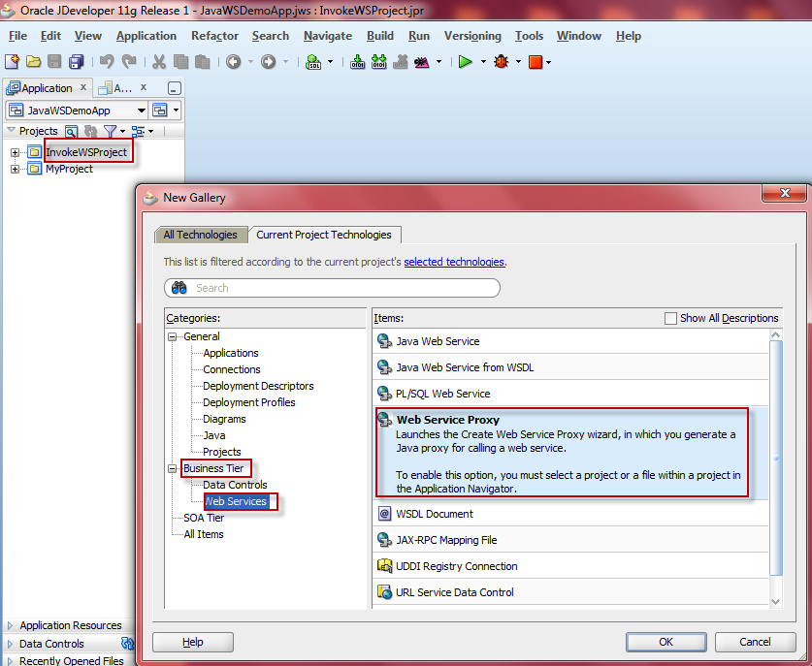
Task: Click OK in New Gallery dialog
Action: pyautogui.click(x=666, y=642)
